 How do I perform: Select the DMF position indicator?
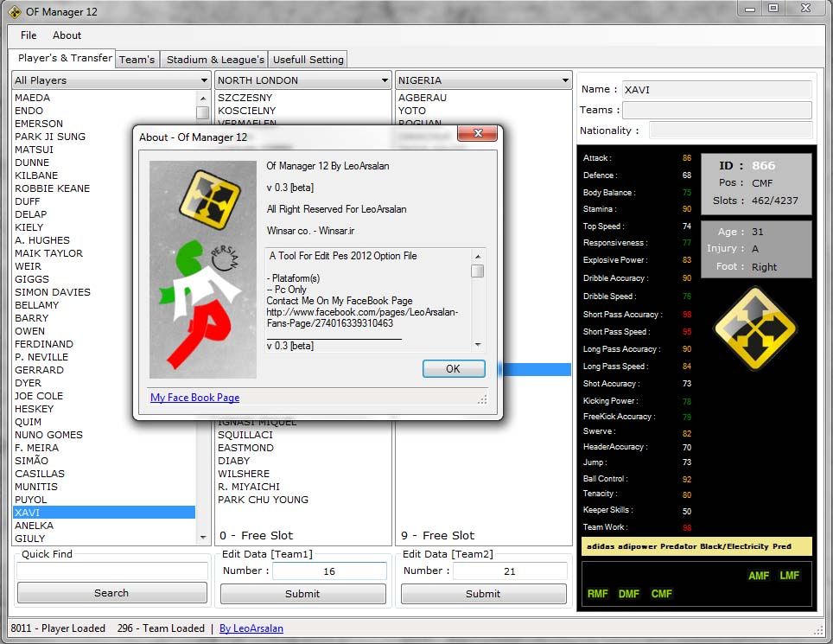[629, 594]
